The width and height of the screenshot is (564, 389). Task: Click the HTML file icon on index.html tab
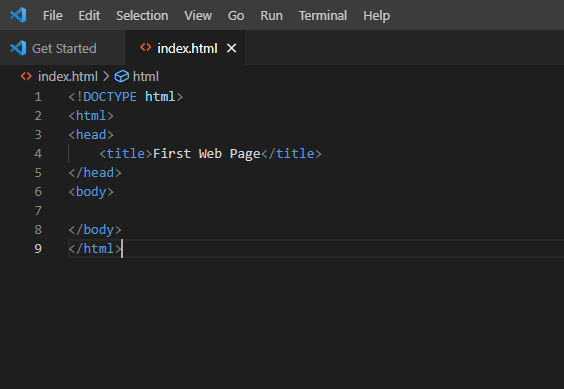coord(146,47)
